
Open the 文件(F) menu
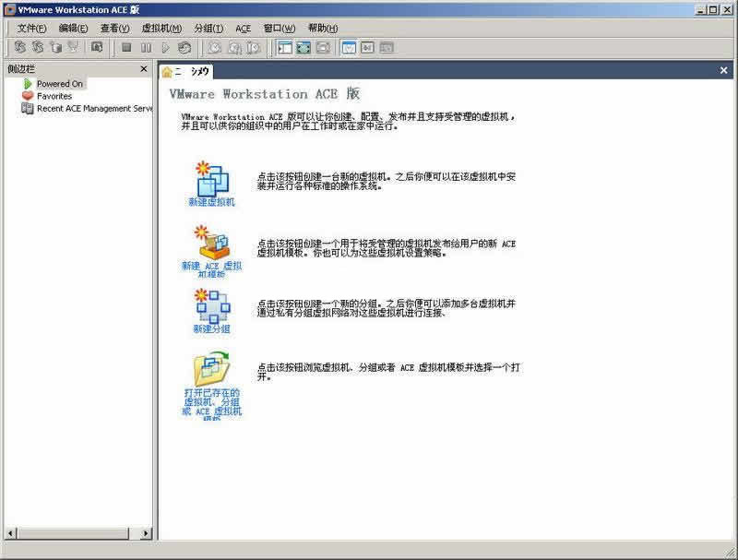[31, 29]
